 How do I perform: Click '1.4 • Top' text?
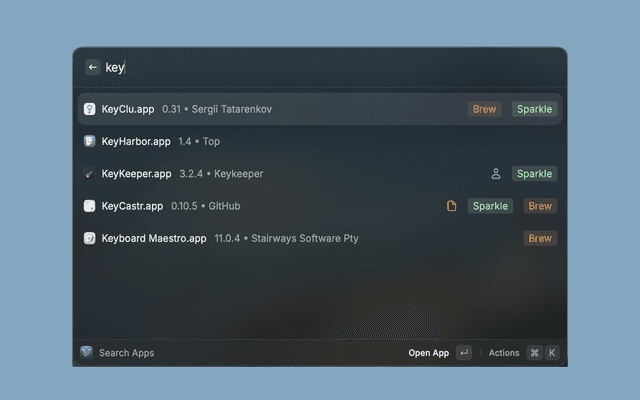tap(199, 141)
